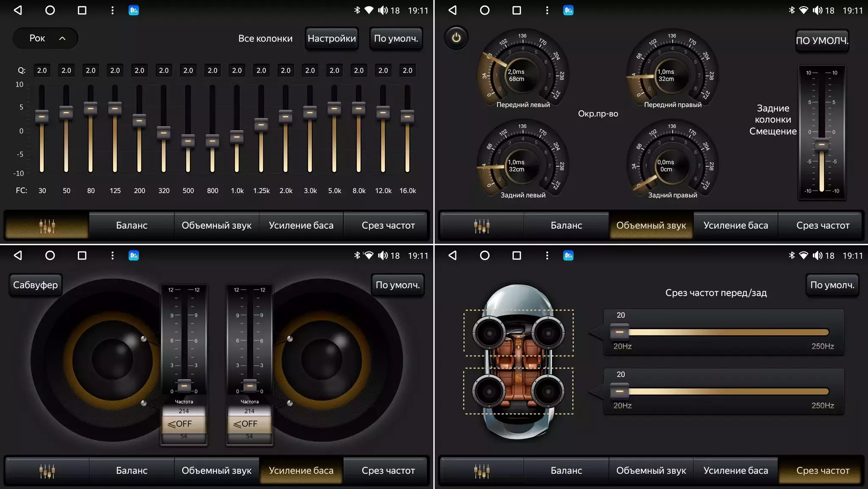Tap blue app icon in equalizer status bar
Screen dimensions: 868x489
click(134, 10)
